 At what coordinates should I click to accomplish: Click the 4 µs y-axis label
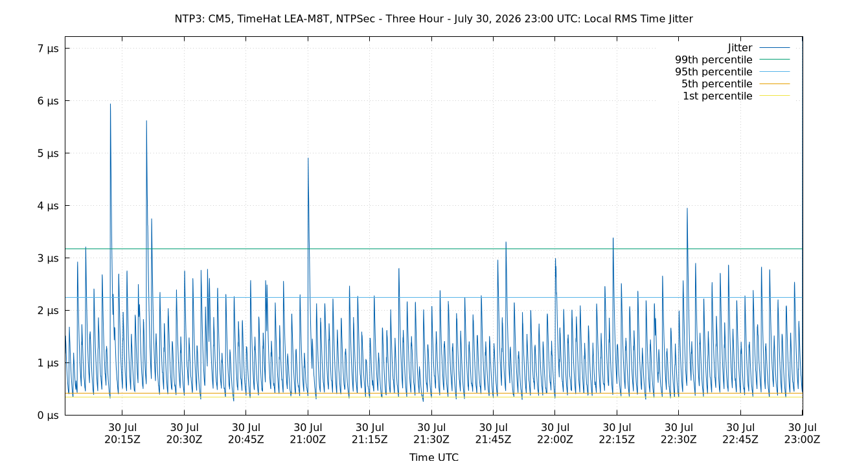47,206
